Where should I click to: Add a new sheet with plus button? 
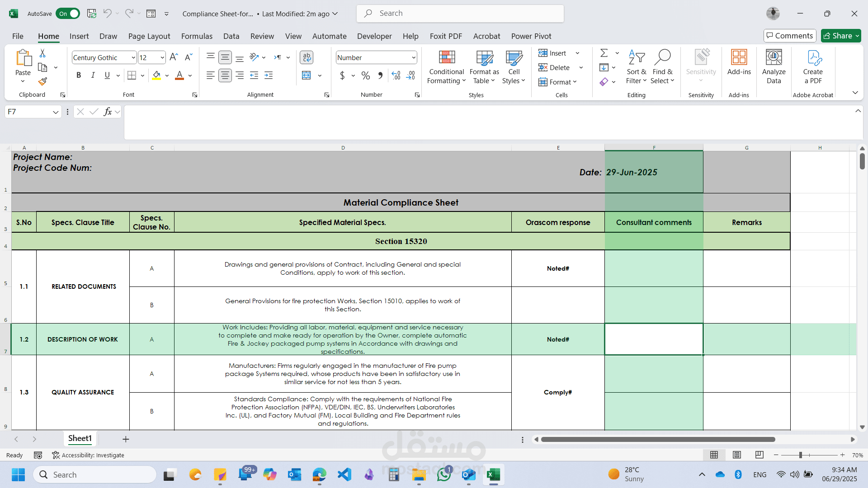pos(126,439)
